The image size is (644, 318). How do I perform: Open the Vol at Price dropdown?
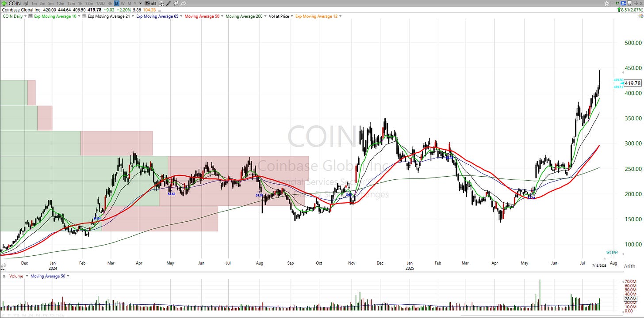(292, 16)
